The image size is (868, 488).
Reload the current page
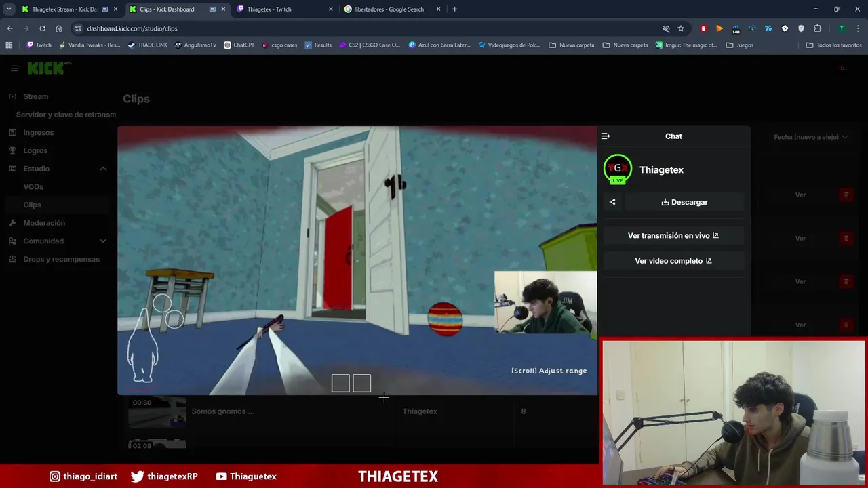tap(42, 28)
